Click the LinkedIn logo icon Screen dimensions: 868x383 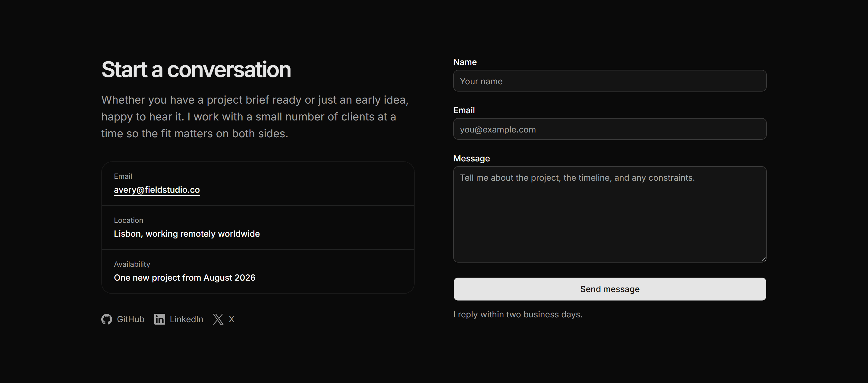pyautogui.click(x=159, y=319)
